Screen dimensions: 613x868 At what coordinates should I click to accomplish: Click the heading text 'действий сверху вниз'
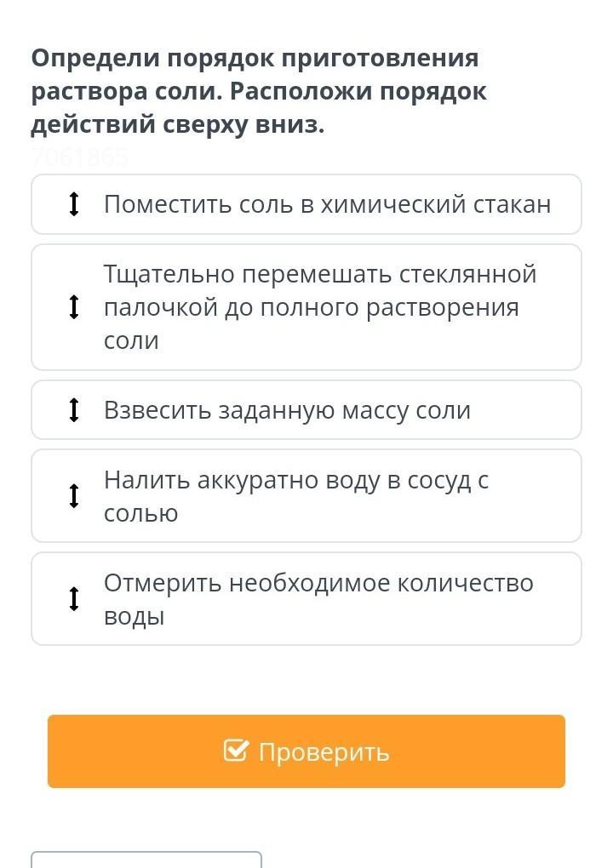pos(177,124)
